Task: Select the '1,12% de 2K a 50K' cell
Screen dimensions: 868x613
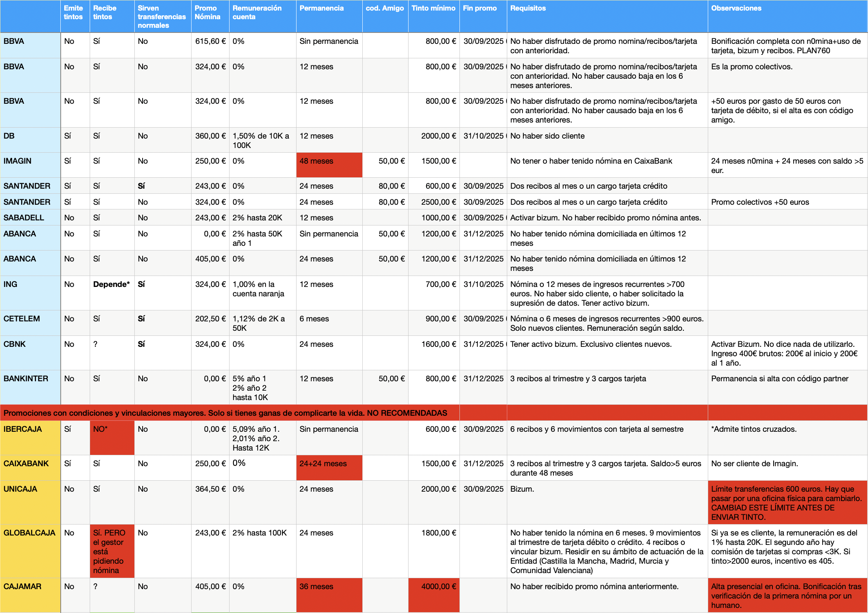Action: click(263, 323)
